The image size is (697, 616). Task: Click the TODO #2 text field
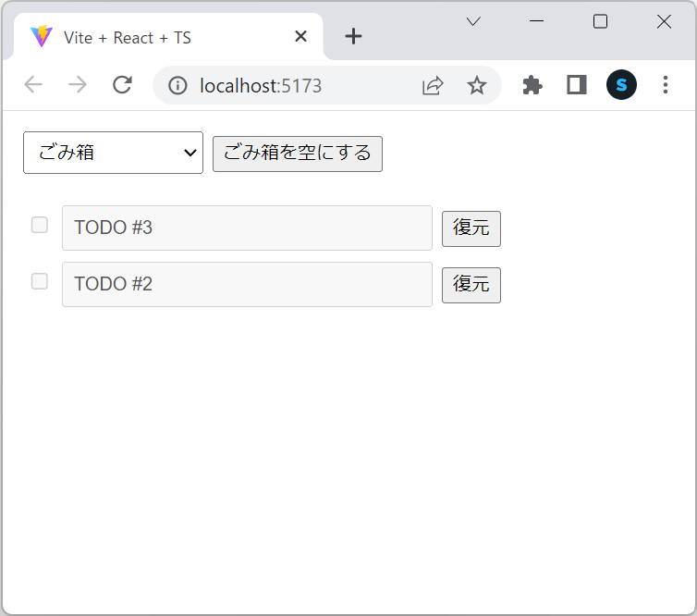pos(247,284)
